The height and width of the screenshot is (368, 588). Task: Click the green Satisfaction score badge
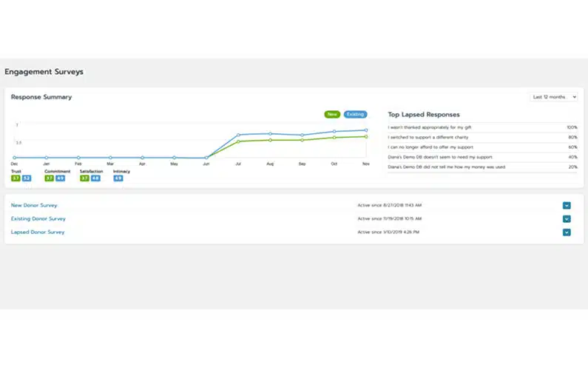click(x=85, y=178)
